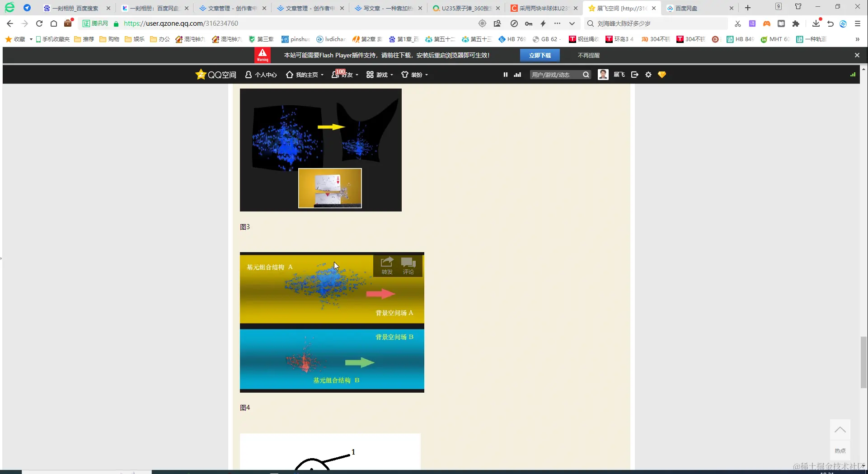The width and height of the screenshot is (868, 474).
Task: Click 立即下载 to download Flash
Action: (540, 55)
